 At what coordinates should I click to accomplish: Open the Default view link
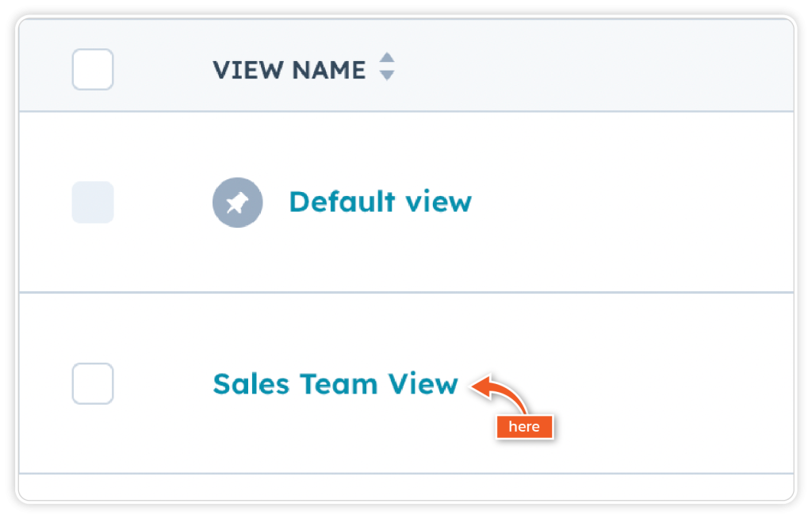pyautogui.click(x=380, y=202)
